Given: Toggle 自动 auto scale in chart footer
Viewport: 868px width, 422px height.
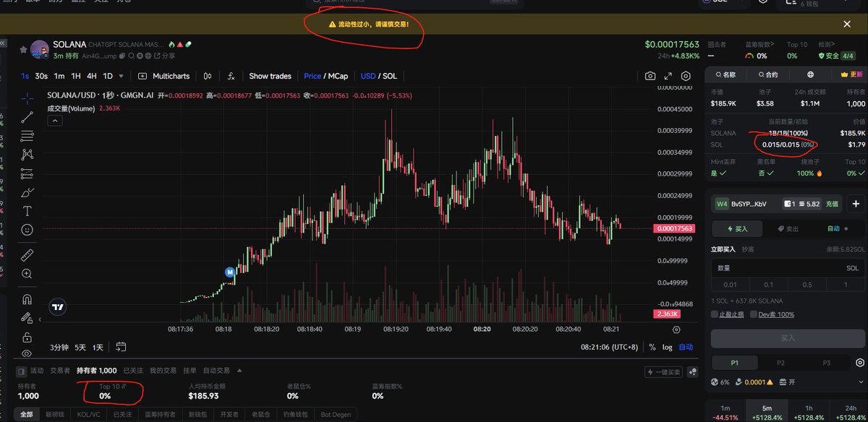Looking at the screenshot, I should point(686,347).
